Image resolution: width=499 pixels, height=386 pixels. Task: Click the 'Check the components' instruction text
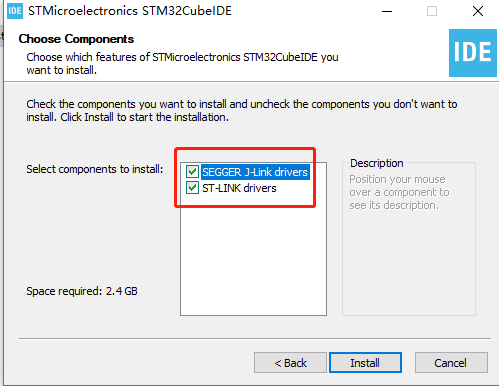242,111
